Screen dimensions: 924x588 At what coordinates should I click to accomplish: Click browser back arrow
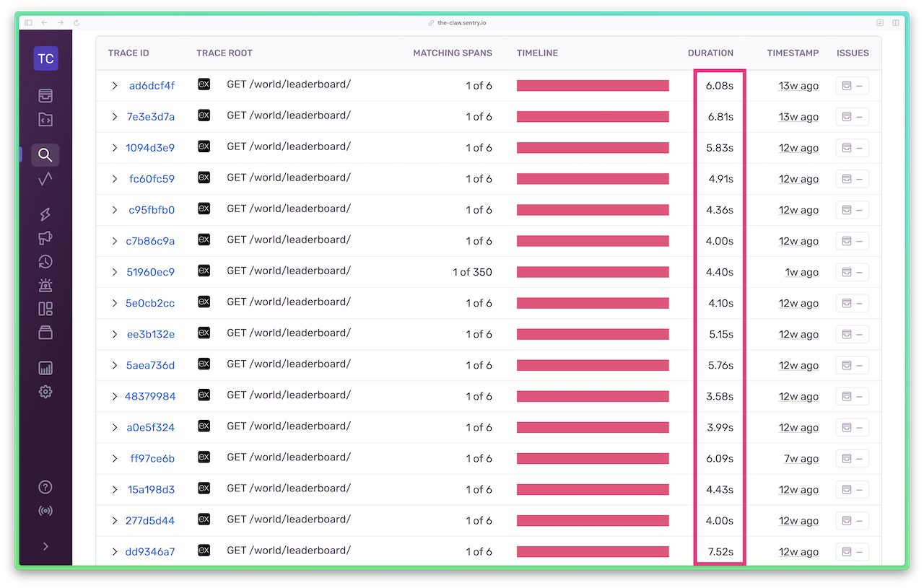click(x=45, y=22)
